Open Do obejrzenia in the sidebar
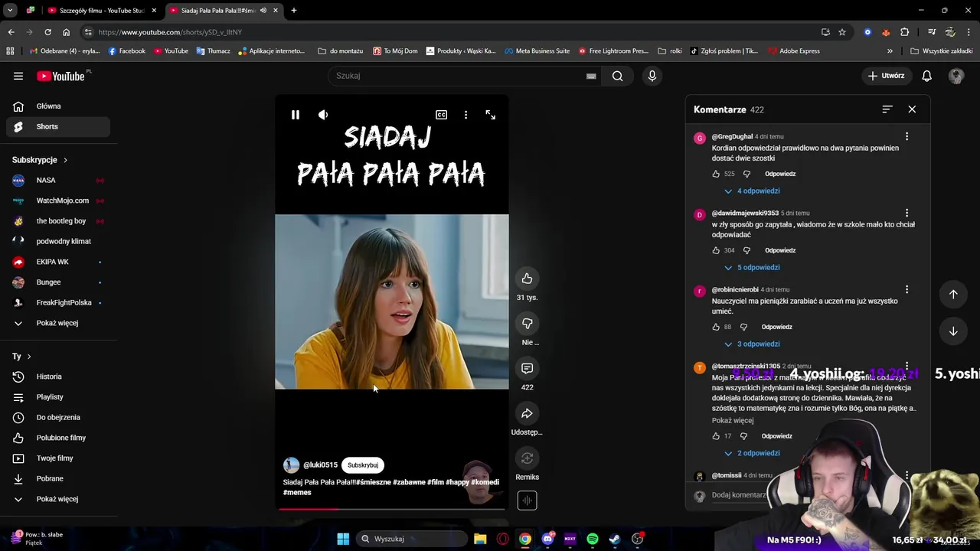Screen dimensions: 980x551 (58, 417)
